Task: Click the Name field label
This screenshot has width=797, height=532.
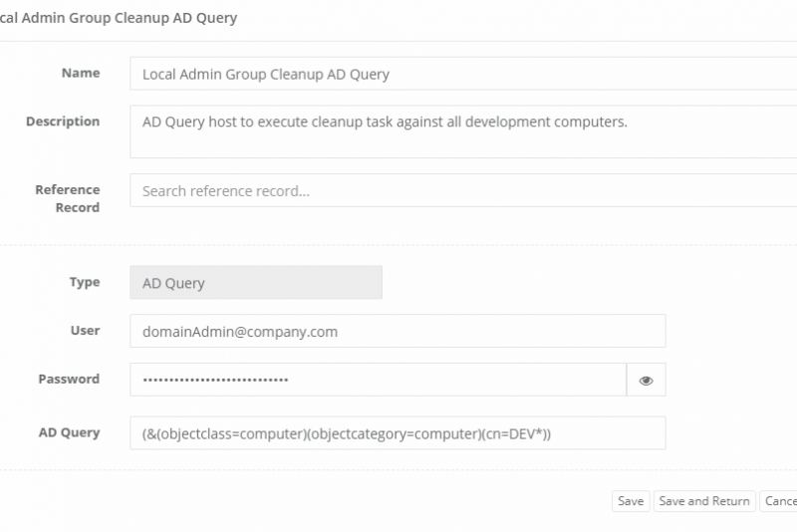Action: point(81,73)
